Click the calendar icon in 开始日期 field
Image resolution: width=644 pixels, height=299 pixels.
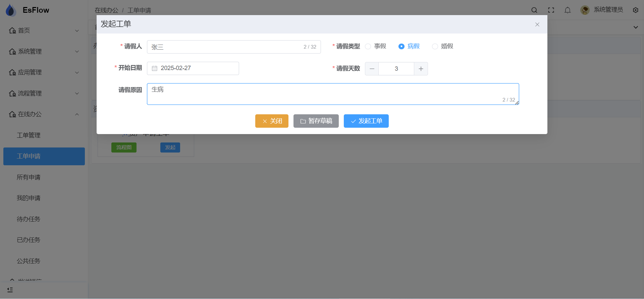coord(155,68)
